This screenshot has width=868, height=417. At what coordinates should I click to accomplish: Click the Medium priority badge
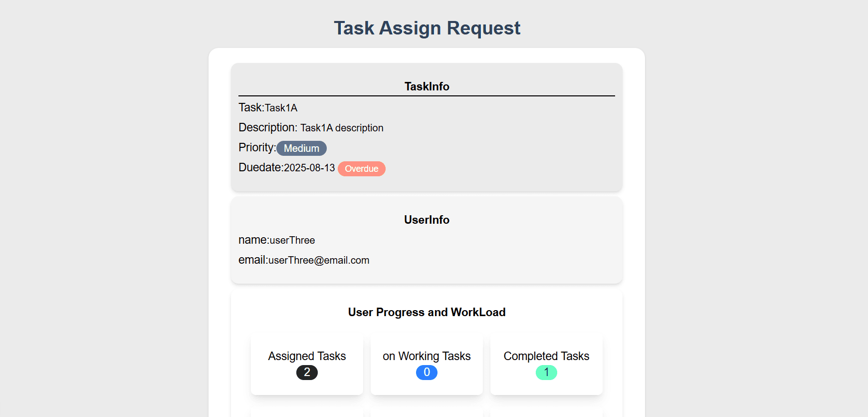point(301,148)
